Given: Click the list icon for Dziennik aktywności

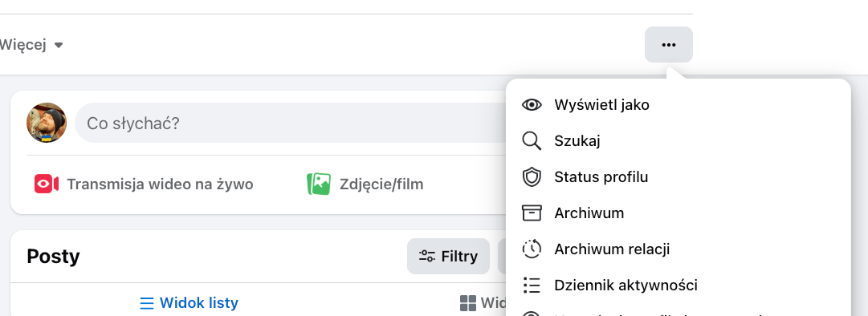Looking at the screenshot, I should pyautogui.click(x=532, y=286).
